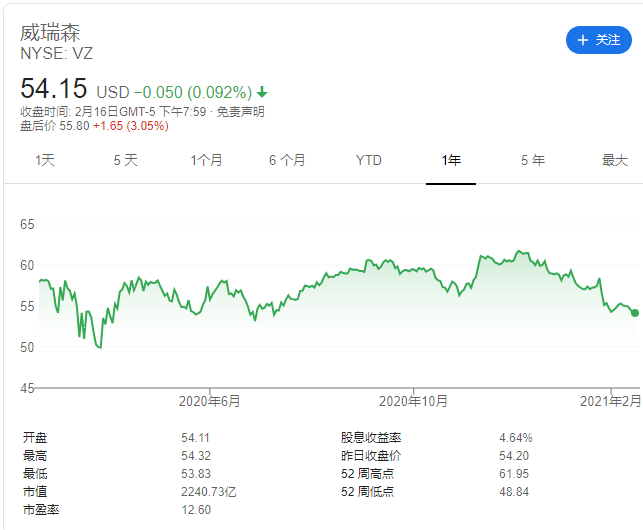Click the green endpoint dot on chart

coord(635,313)
